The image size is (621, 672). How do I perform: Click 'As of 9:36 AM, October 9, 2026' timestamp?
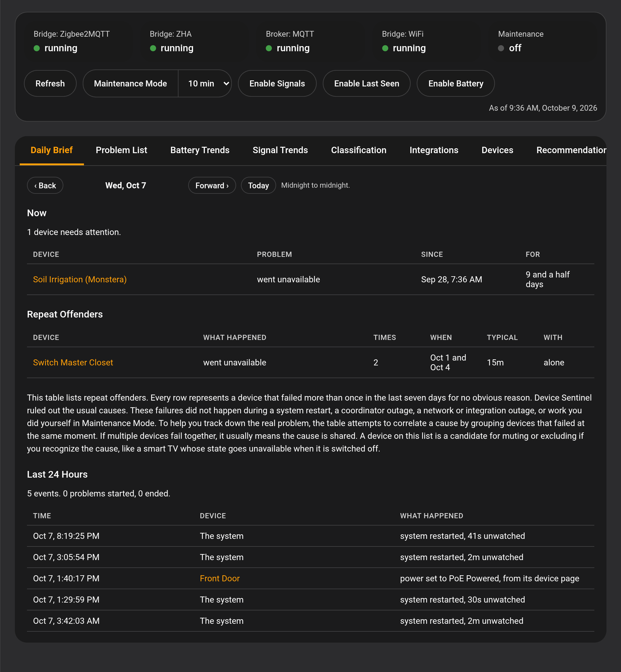[543, 108]
